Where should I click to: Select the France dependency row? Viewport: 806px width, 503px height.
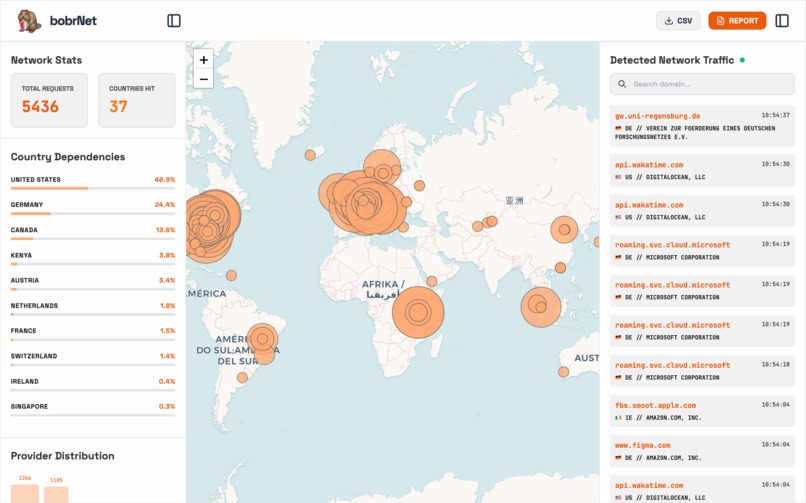pyautogui.click(x=93, y=334)
